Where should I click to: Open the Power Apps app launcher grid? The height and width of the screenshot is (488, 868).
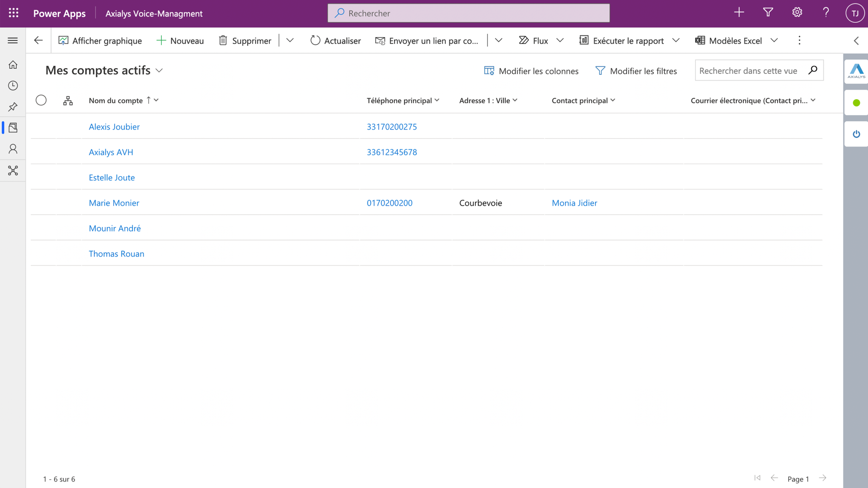[14, 13]
